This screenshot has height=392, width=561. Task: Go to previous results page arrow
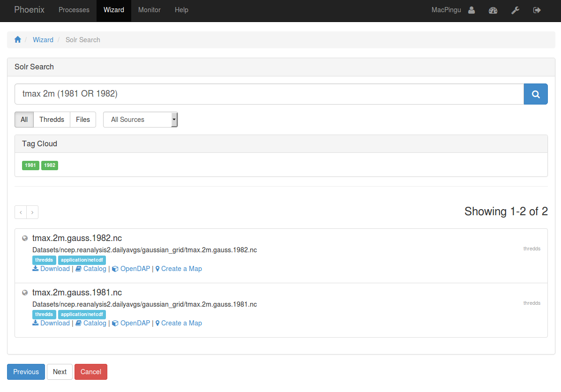[x=21, y=212]
